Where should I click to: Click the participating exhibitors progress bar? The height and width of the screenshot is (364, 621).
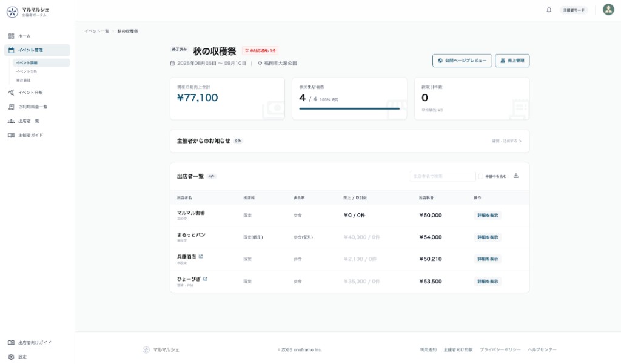coord(349,108)
